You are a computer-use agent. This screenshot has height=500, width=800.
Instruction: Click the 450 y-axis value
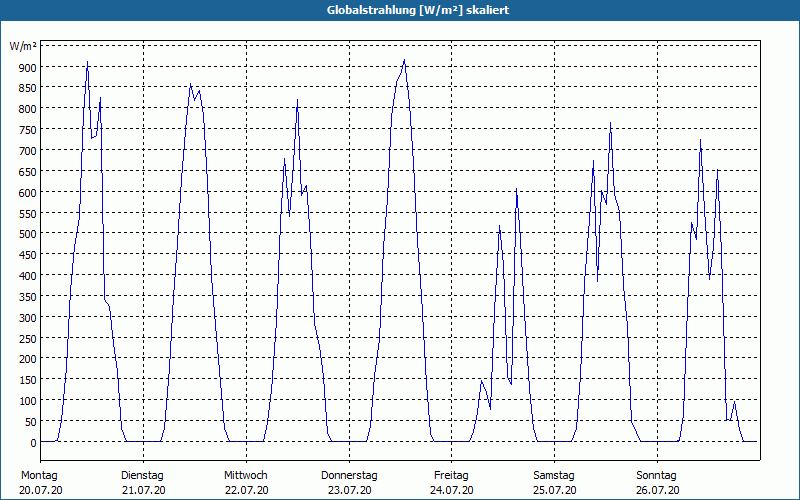coord(27,255)
